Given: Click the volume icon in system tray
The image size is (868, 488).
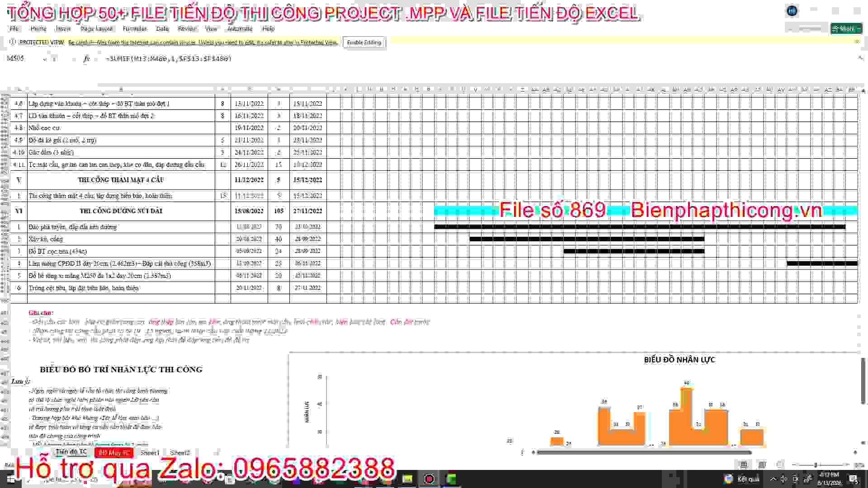Looking at the screenshot, I should (x=784, y=479).
